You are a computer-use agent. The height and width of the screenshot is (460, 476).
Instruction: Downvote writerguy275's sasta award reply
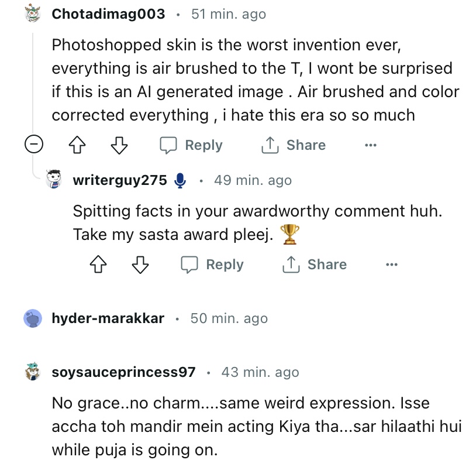click(x=140, y=265)
